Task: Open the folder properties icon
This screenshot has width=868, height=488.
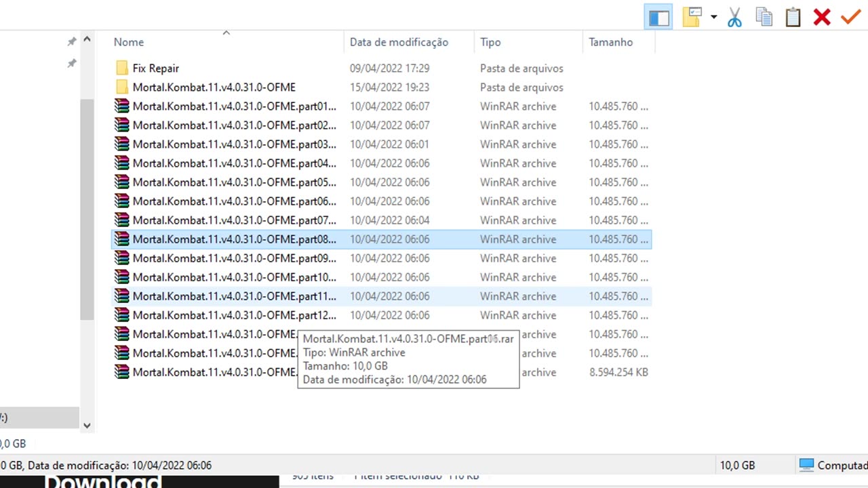Action: coord(692,17)
